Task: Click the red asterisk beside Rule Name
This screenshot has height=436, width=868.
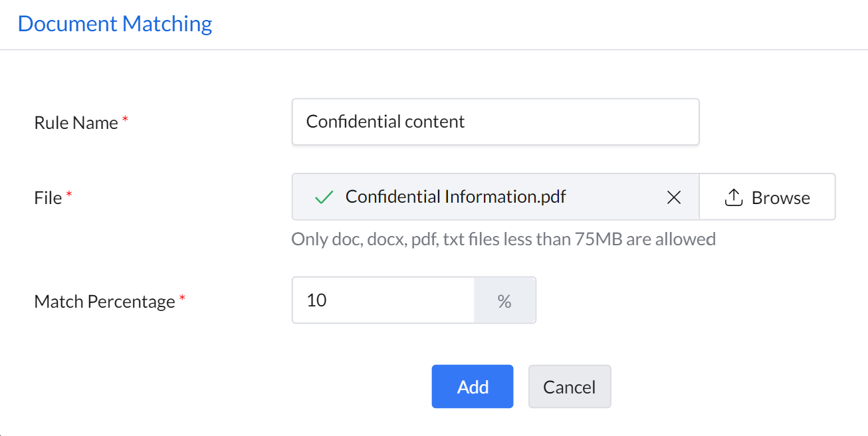Action: pos(125,121)
